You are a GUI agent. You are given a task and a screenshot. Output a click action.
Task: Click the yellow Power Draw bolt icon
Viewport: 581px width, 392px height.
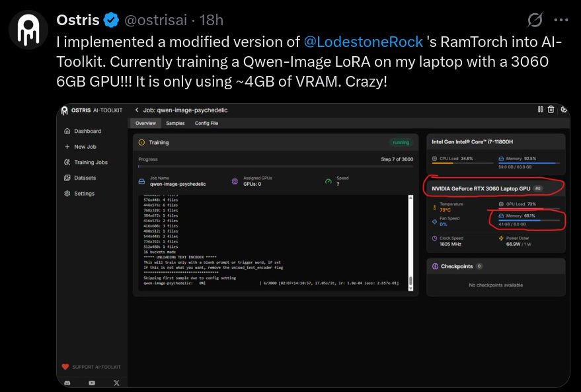[x=501, y=239]
